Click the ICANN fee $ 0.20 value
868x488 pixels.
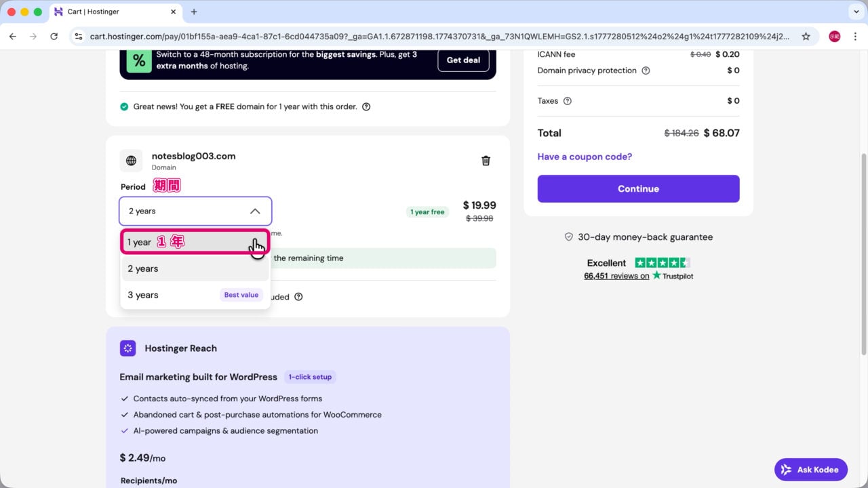[x=728, y=54]
